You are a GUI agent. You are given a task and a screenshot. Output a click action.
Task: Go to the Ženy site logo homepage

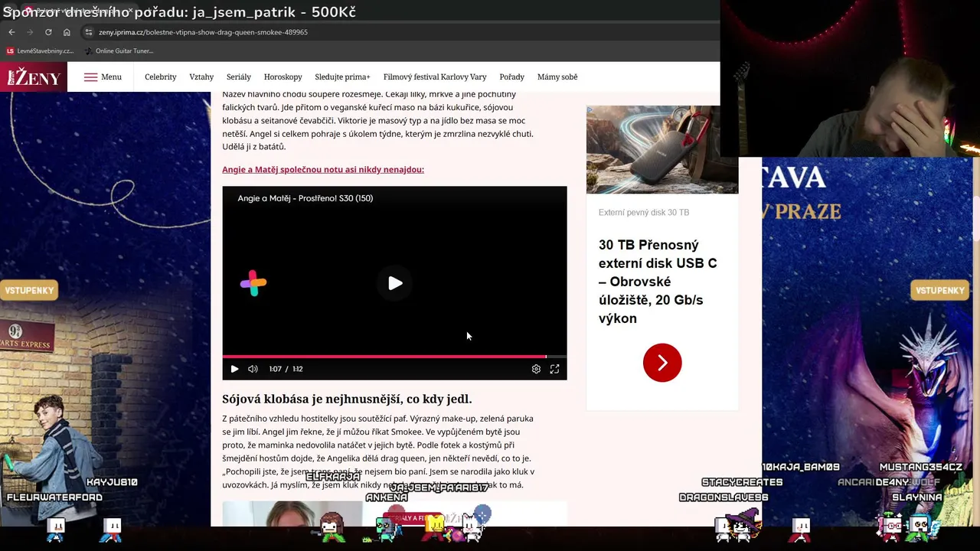coord(34,77)
